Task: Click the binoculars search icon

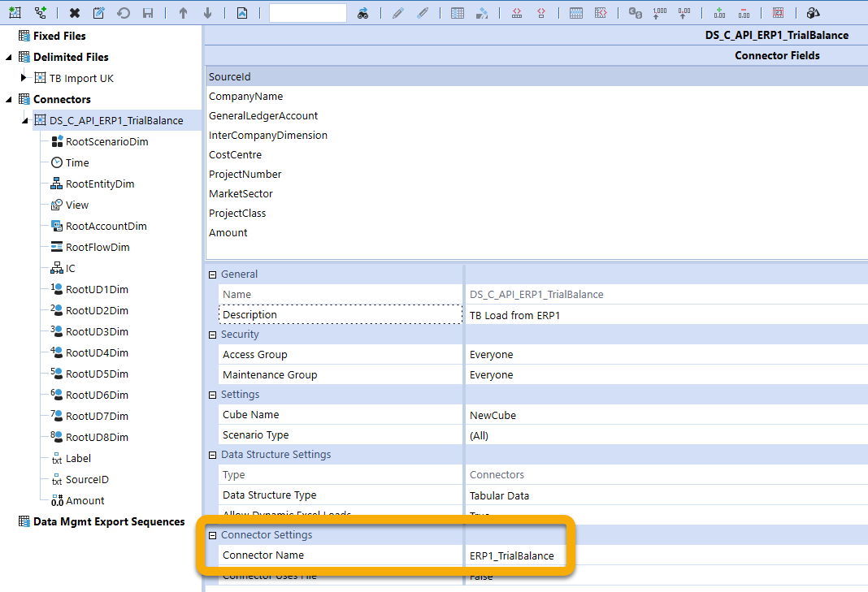Action: point(362,13)
